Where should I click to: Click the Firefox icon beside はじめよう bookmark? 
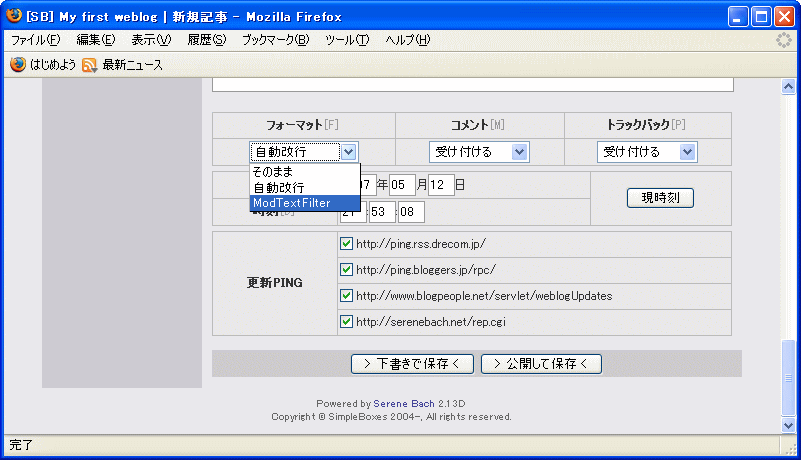pyautogui.click(x=17, y=65)
